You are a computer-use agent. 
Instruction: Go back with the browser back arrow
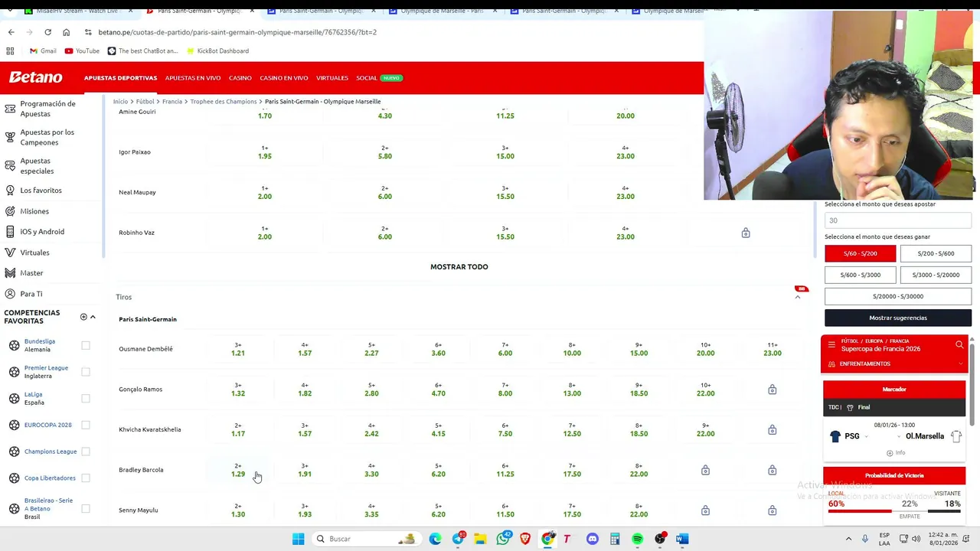click(11, 32)
